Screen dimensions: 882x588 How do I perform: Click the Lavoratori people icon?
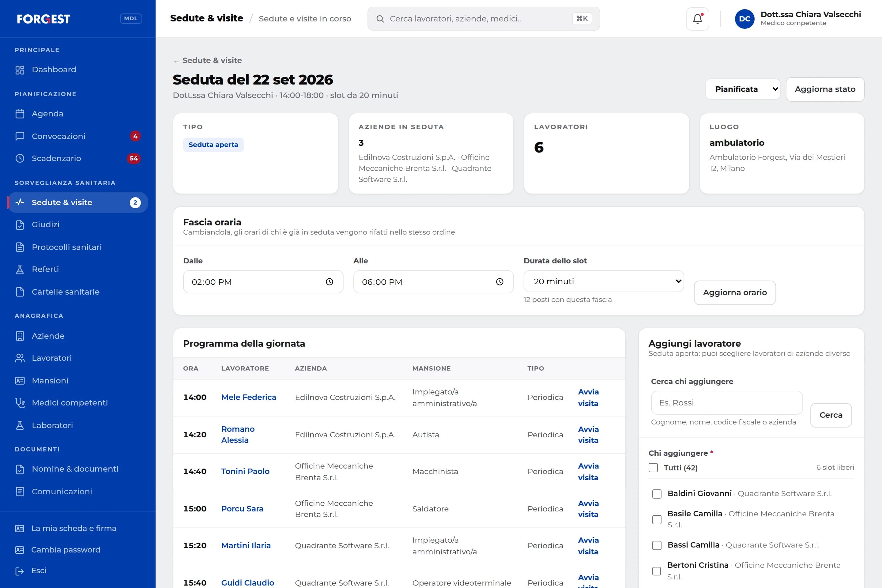point(20,358)
